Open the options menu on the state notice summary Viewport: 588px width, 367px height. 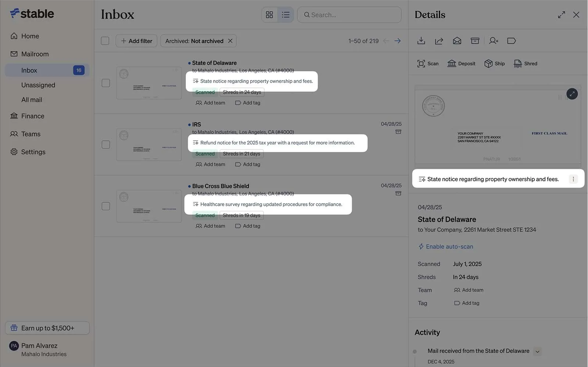(573, 179)
